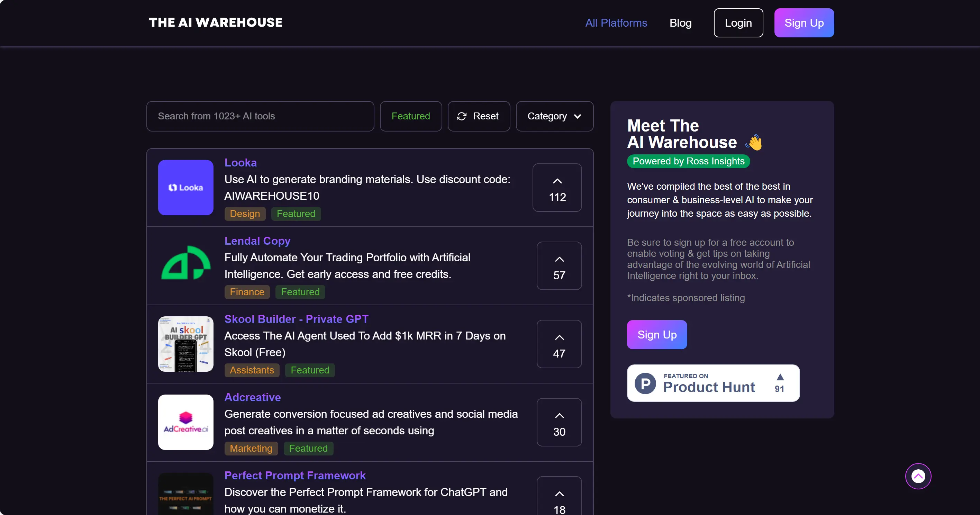Click the Adcreative ad creatives description
Viewport: 980px width, 515px height.
371,422
